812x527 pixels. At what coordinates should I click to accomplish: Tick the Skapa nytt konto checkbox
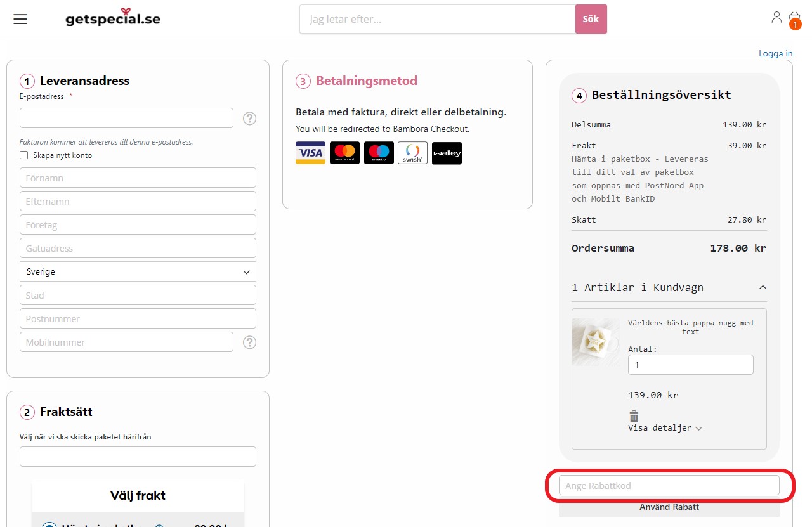tap(24, 155)
